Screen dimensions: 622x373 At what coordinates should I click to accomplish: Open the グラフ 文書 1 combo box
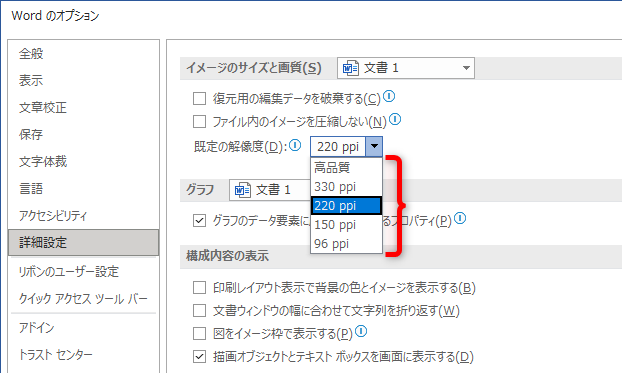point(270,190)
